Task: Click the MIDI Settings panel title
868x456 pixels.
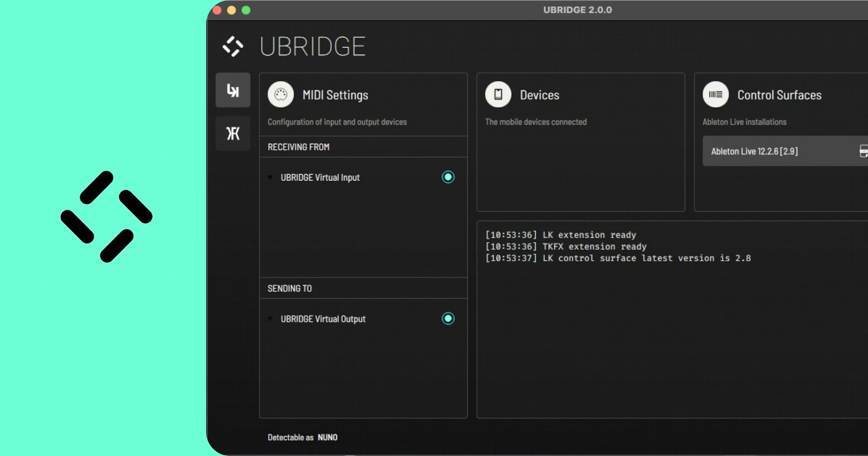Action: [335, 95]
